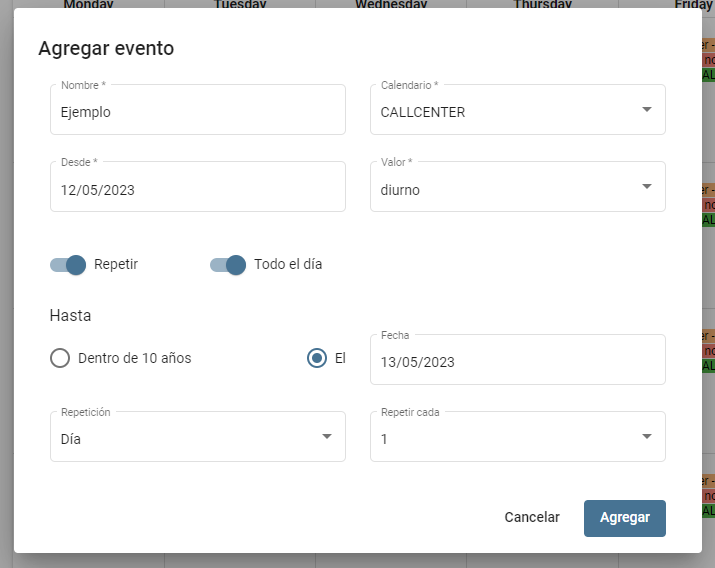Click the Repetir label text
The image size is (715, 568).
pos(116,264)
